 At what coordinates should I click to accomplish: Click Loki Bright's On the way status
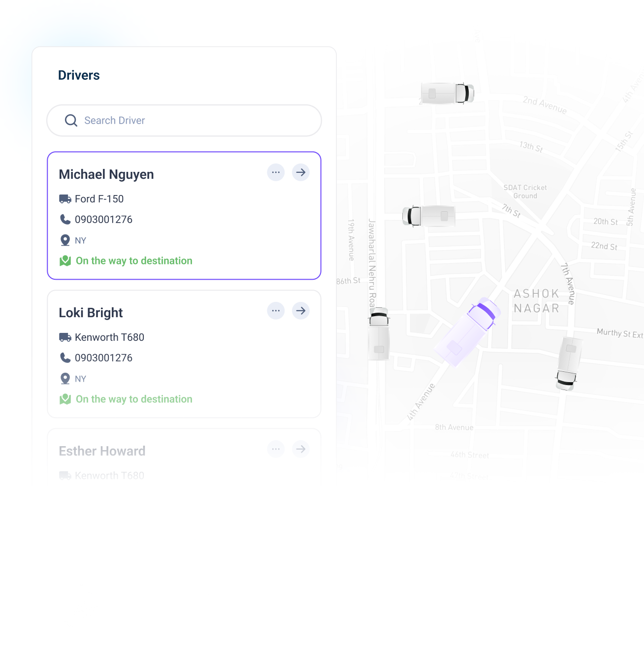point(134,399)
